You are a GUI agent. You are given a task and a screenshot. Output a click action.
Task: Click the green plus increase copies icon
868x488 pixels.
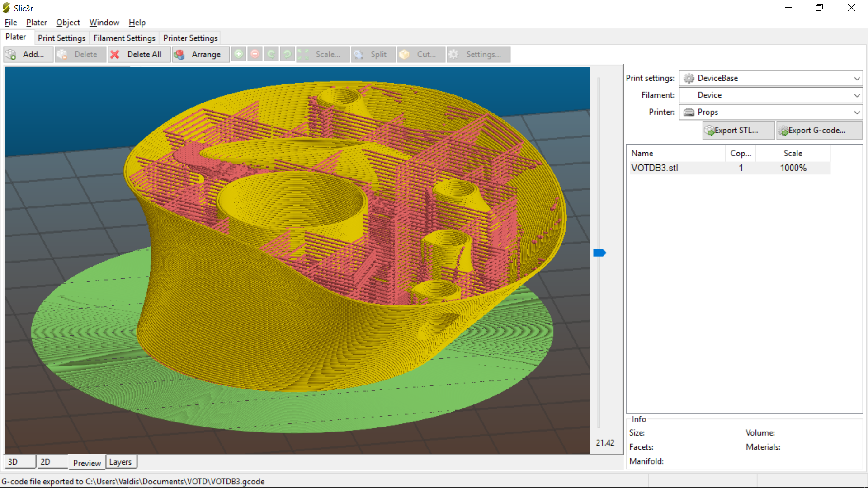pos(239,54)
